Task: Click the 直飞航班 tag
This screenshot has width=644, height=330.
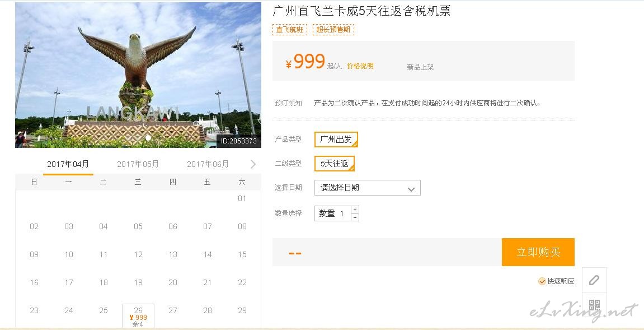Action: [290, 30]
